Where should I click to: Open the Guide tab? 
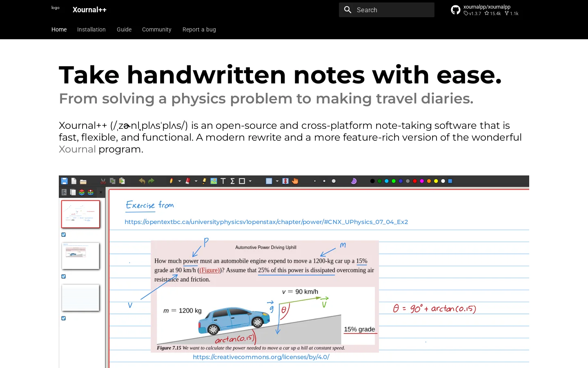(124, 29)
